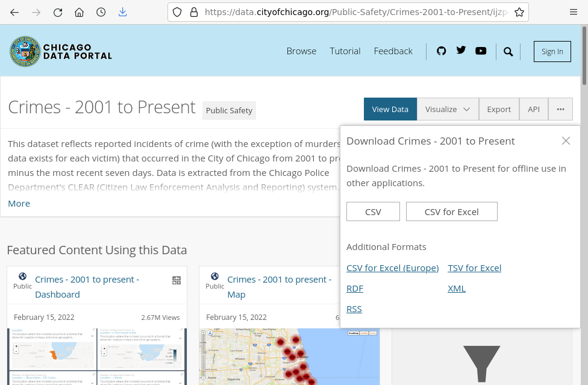Open the YouTube icon link
This screenshot has height=385, width=588.
(481, 51)
